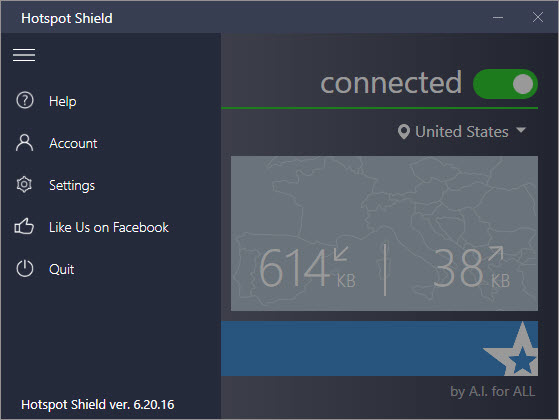Turn off the connected VPN toggle
The height and width of the screenshot is (420, 559).
[x=505, y=84]
